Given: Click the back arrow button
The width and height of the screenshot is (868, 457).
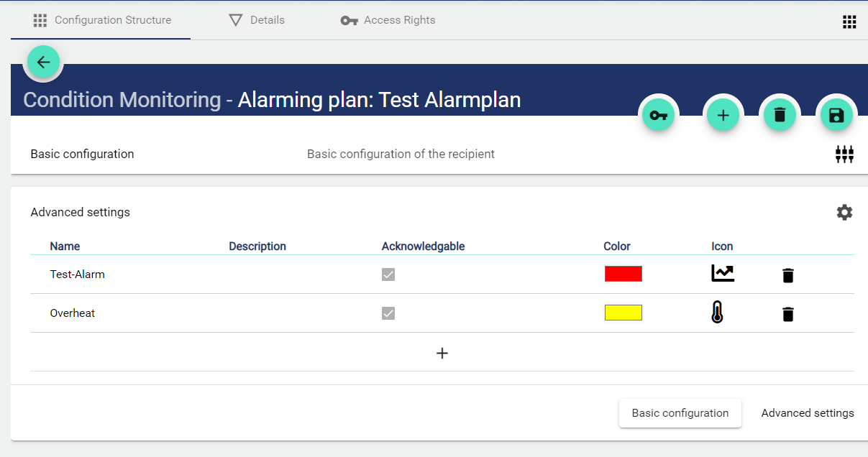Looking at the screenshot, I should pyautogui.click(x=43, y=63).
